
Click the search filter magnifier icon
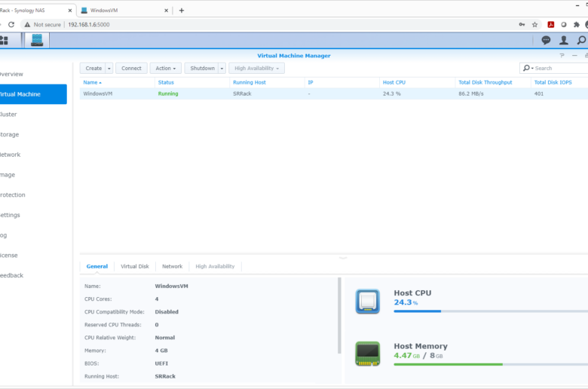tap(528, 68)
